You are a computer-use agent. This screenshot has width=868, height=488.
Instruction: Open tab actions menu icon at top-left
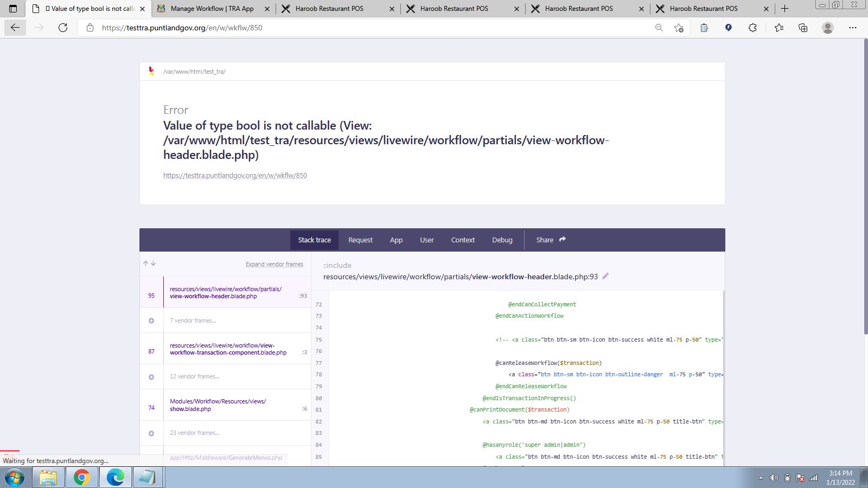click(x=13, y=9)
